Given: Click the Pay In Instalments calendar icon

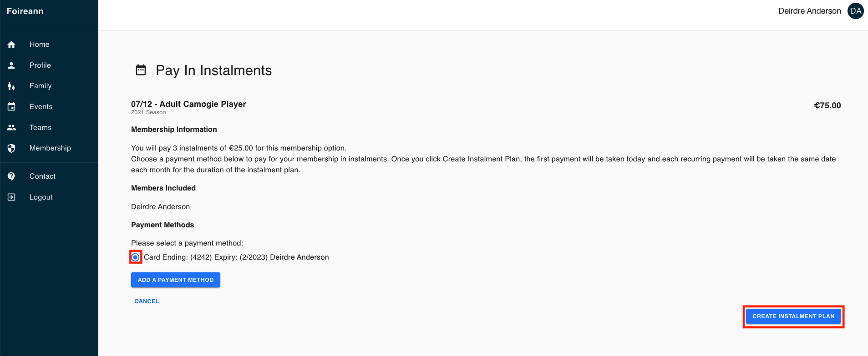Looking at the screenshot, I should point(141,70).
